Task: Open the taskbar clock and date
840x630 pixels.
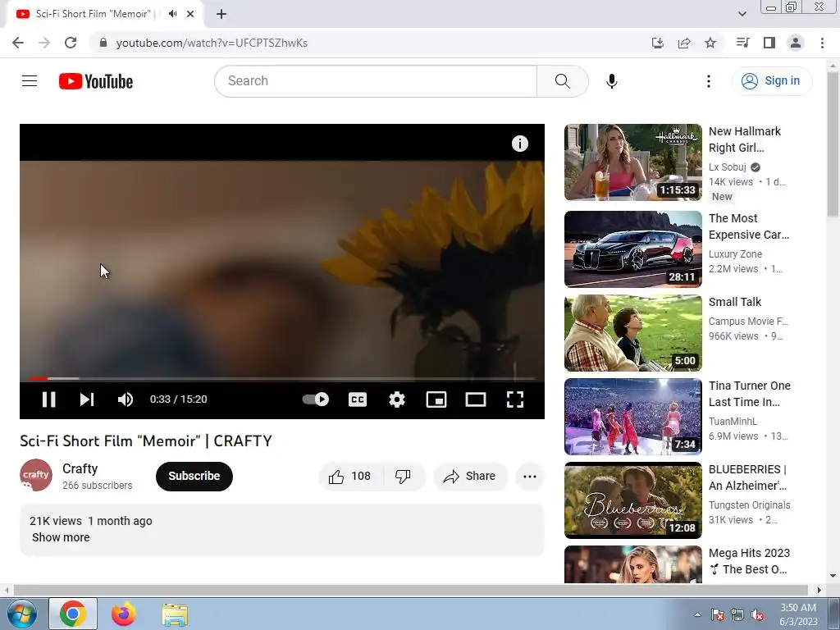Action: (797, 614)
